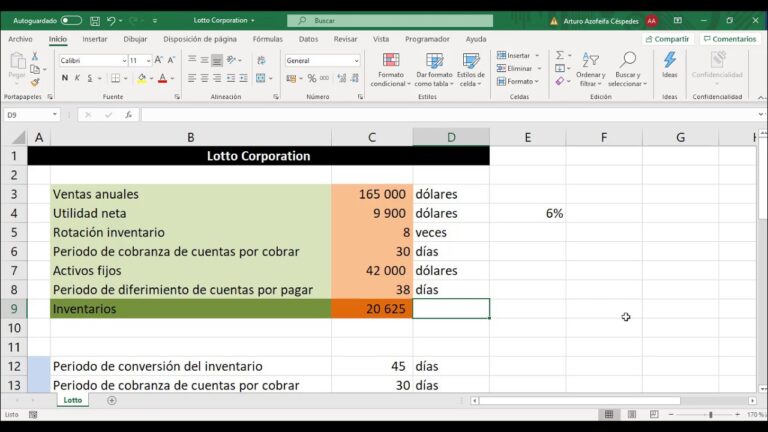Click in the Buscar search box
Viewport: 768px width, 432px height.
(390, 21)
